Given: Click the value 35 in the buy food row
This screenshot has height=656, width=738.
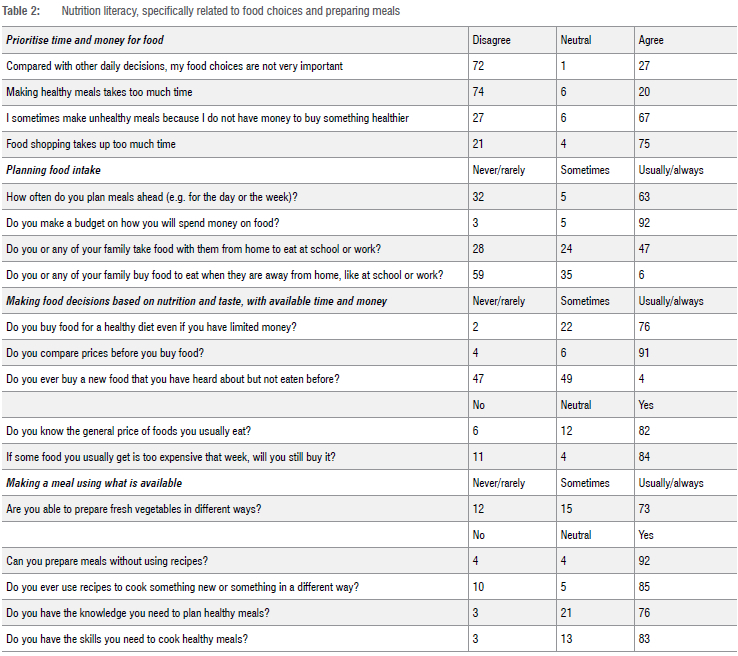Looking at the screenshot, I should pos(567,274).
